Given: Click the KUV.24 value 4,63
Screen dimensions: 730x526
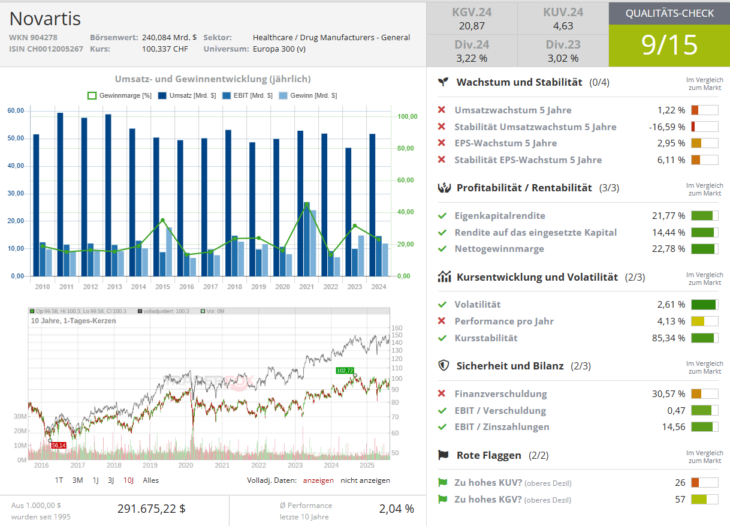Looking at the screenshot, I should click(563, 26).
